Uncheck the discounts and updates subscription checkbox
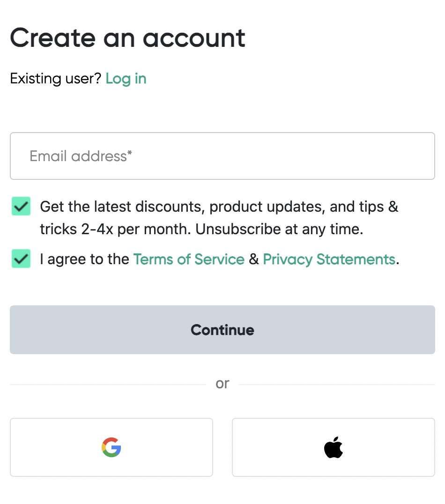 [21, 206]
